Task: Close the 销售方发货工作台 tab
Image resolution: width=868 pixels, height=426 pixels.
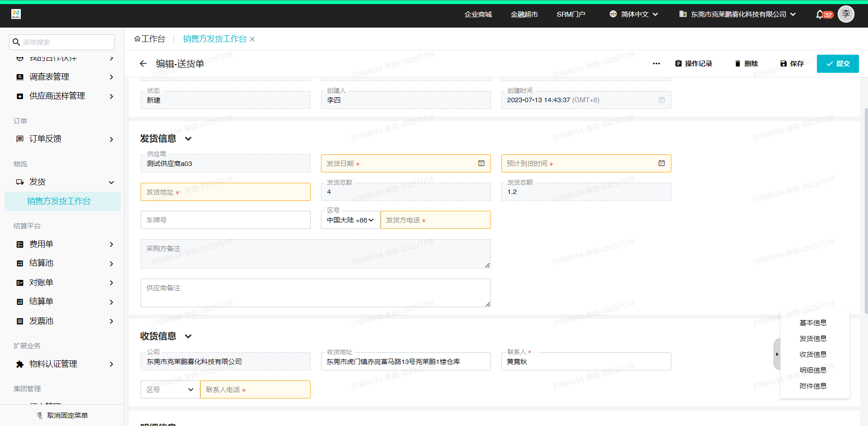Action: coord(252,39)
